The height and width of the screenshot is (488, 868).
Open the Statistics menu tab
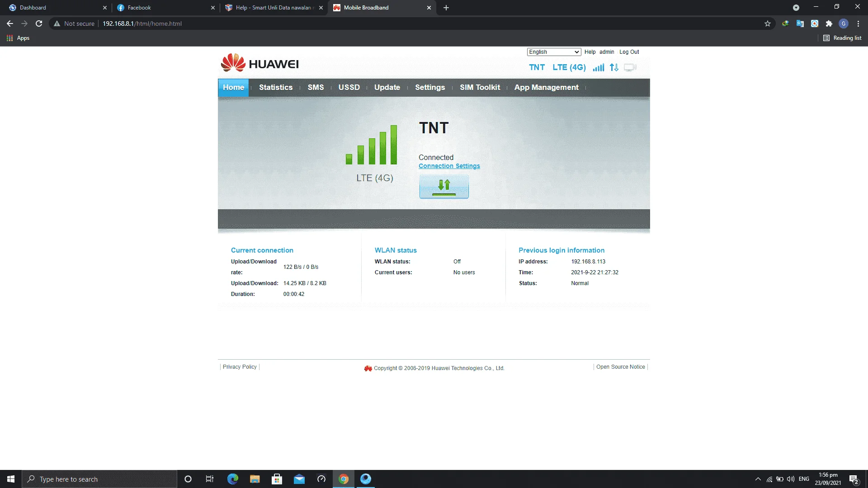pos(276,87)
